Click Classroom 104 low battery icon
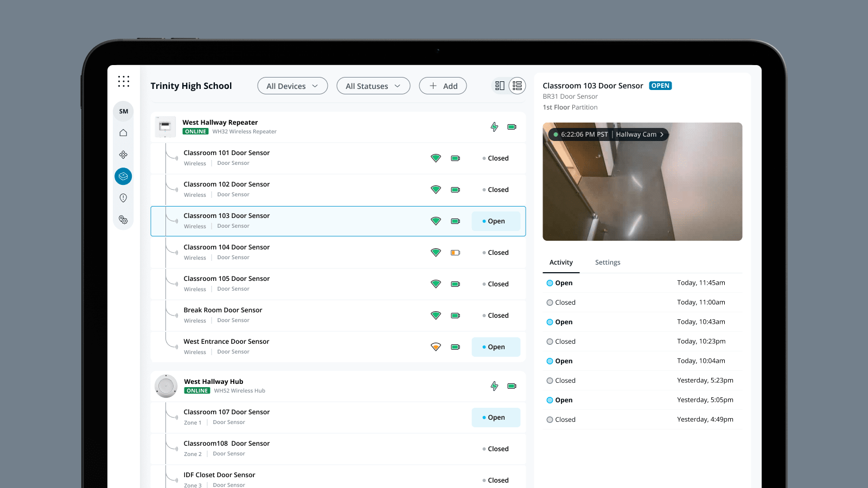This screenshot has width=868, height=488. tap(456, 253)
